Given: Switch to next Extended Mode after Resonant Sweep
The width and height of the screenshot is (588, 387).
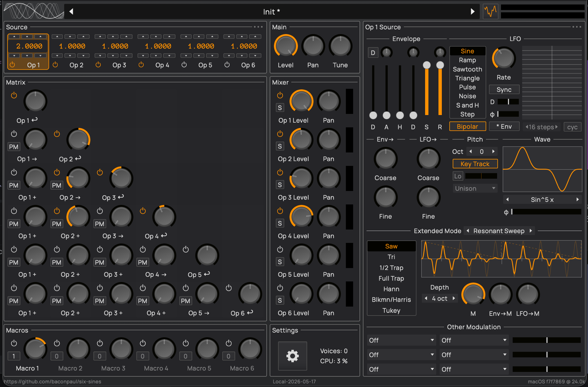Looking at the screenshot, I should coord(531,231).
